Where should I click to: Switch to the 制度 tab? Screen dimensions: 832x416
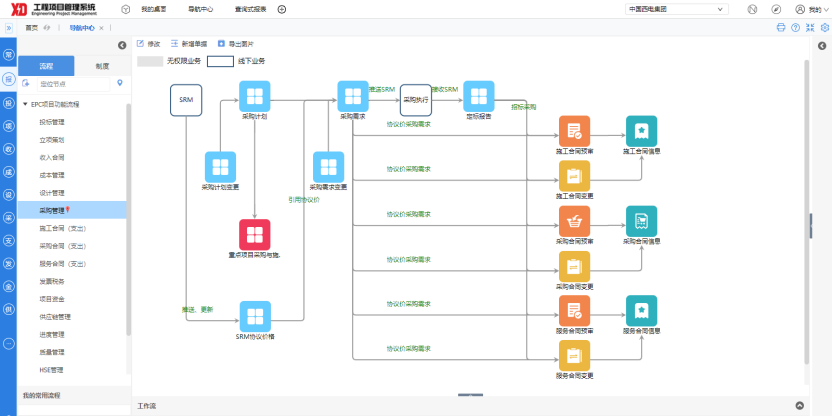(102, 66)
